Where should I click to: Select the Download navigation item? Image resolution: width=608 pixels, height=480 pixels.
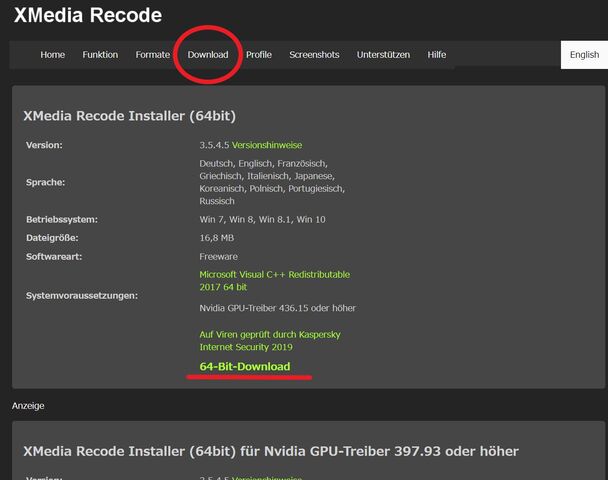(x=208, y=55)
